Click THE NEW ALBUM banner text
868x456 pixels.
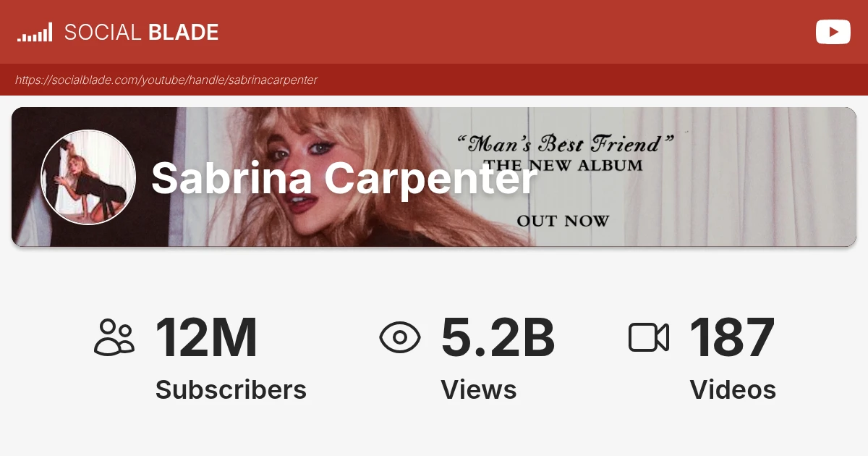(x=563, y=166)
